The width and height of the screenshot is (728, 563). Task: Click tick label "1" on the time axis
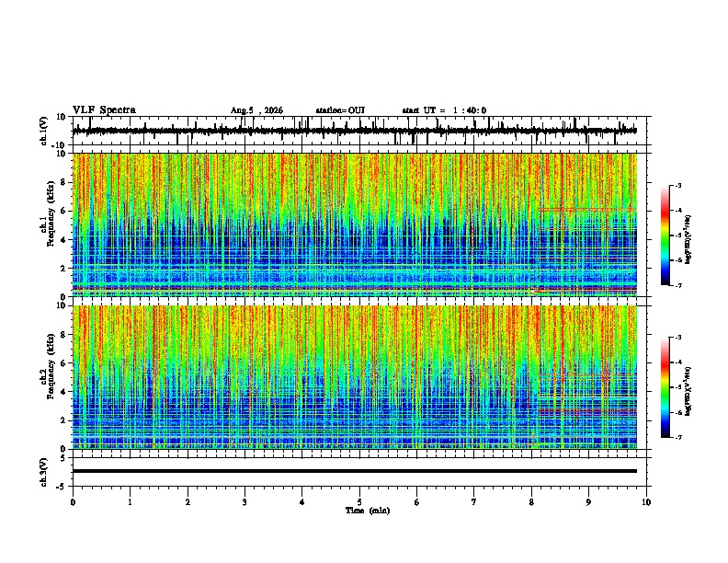click(130, 502)
